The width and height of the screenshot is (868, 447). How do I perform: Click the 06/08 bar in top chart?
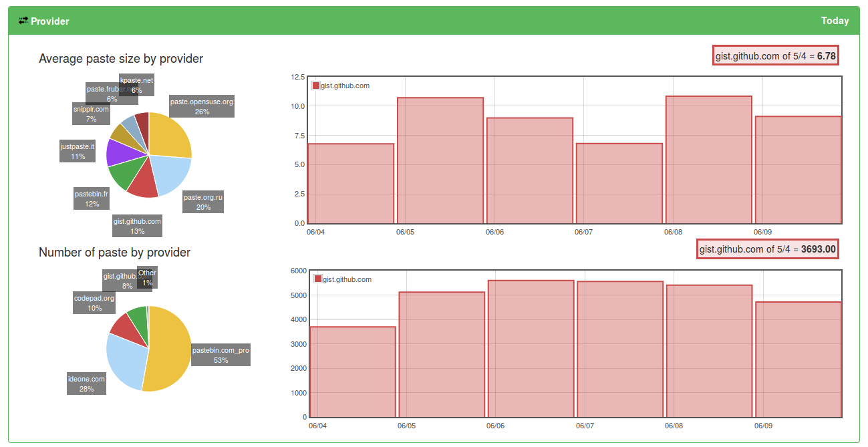pos(708,160)
